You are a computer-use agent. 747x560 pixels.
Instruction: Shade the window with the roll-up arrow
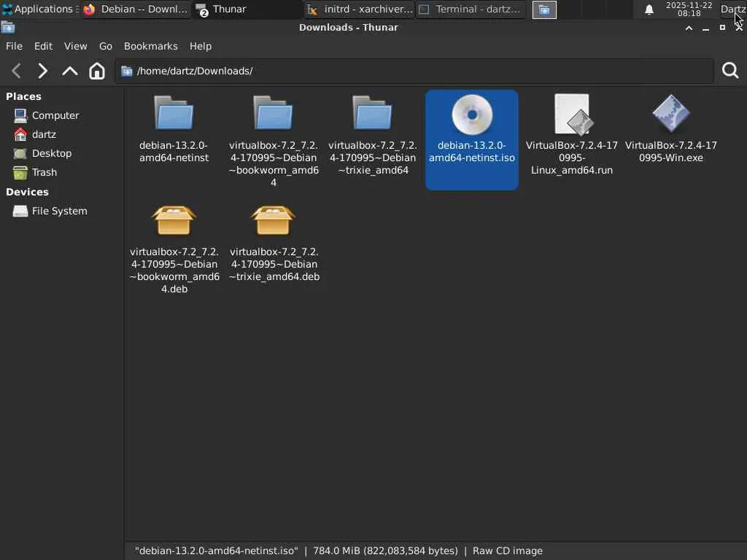689,28
